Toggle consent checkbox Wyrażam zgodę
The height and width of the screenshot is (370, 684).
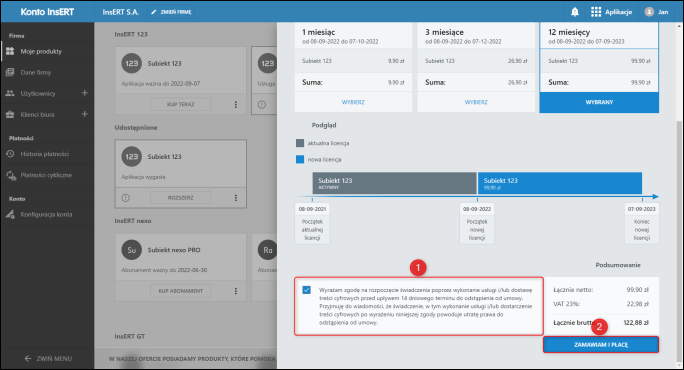point(307,290)
